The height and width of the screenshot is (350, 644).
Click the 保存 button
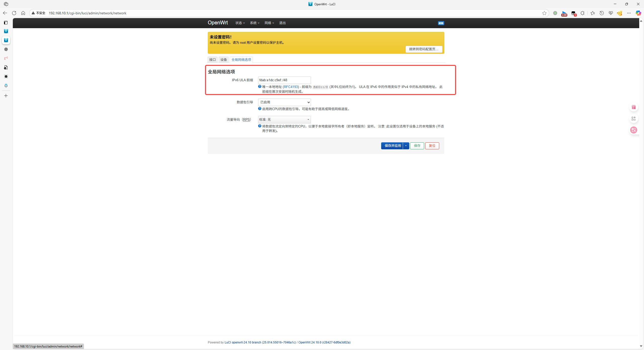click(x=417, y=146)
